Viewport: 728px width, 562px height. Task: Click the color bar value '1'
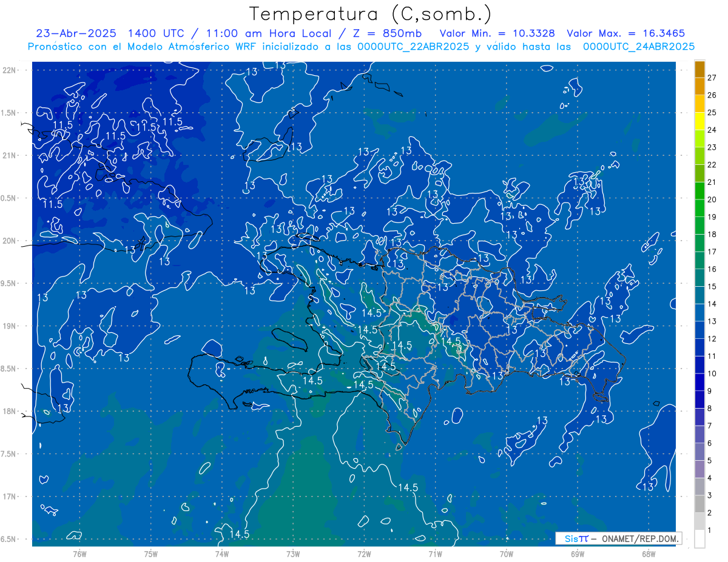click(x=709, y=530)
